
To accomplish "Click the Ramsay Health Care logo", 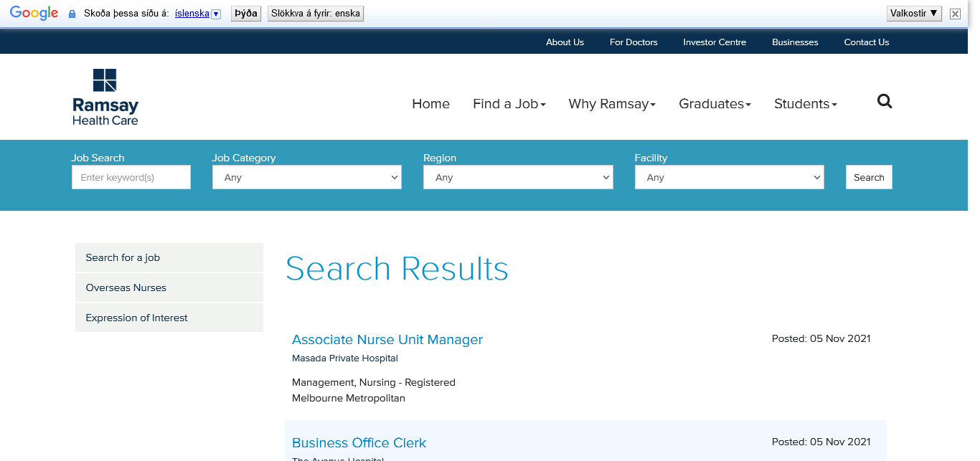I will 105,97.
